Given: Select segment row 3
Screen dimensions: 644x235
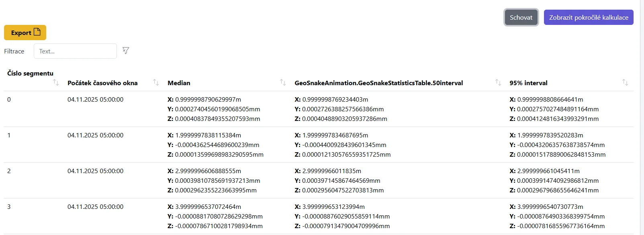Looking at the screenshot, I should [x=9, y=207].
